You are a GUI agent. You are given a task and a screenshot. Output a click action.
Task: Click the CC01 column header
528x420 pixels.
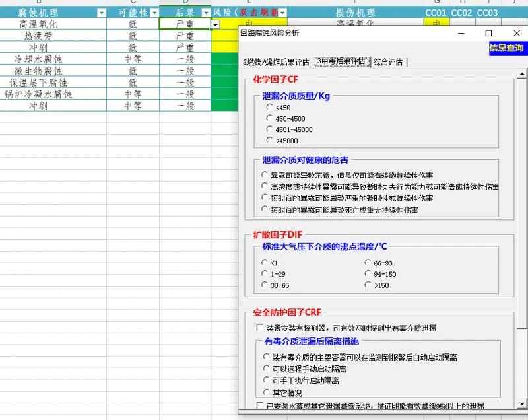pos(436,13)
